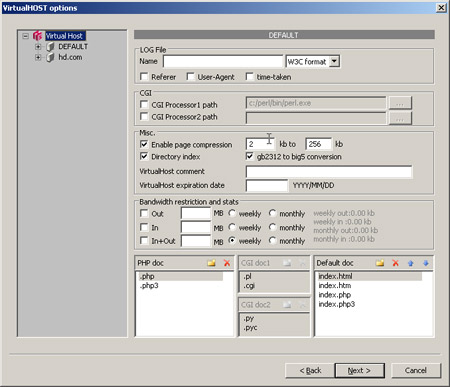450x387 pixels.
Task: Close the VirtualHOST options dialog
Action: (441, 7)
